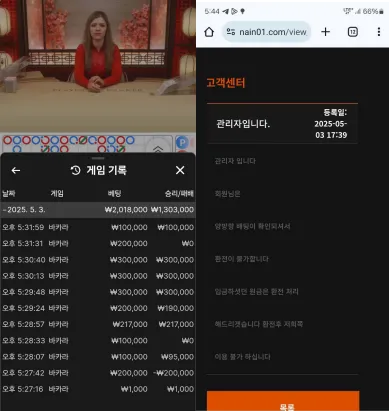Click the history clock icon beside 게임 기록

(x=75, y=170)
